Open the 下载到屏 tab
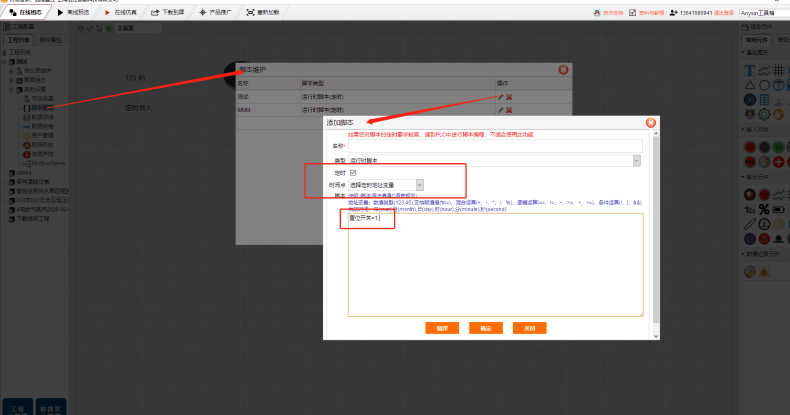The width and height of the screenshot is (790, 415). (x=167, y=13)
